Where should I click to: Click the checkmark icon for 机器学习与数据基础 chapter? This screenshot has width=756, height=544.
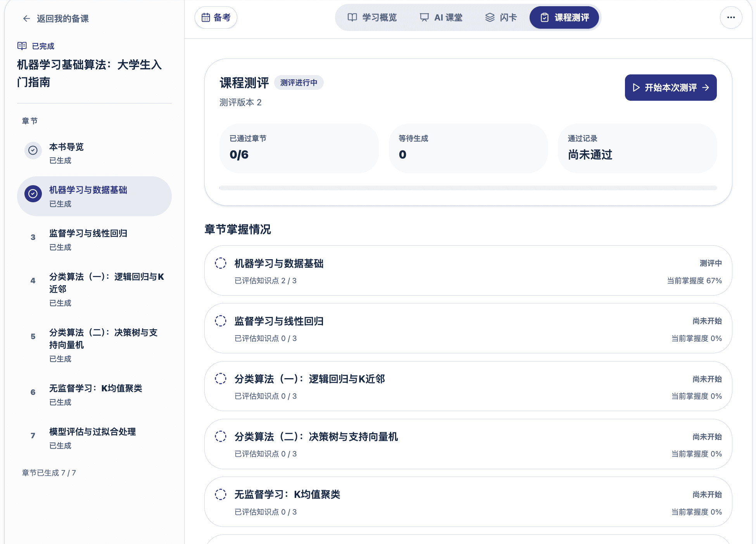(33, 193)
